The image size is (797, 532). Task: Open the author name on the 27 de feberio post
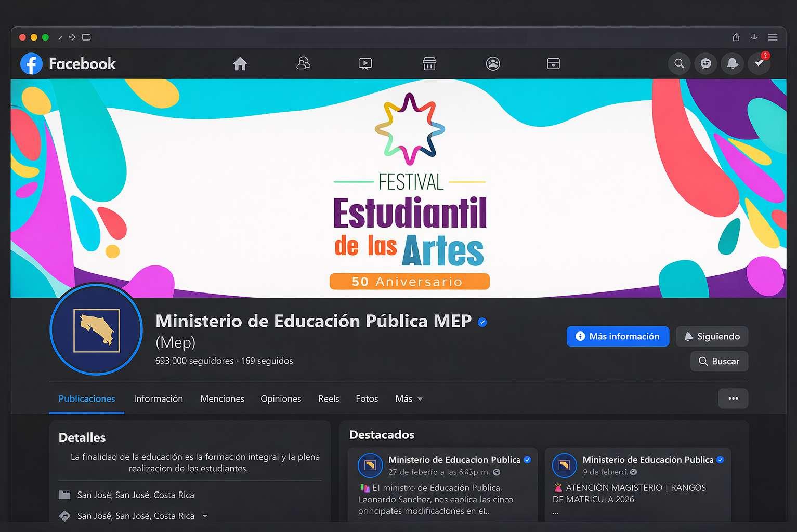[454, 460]
